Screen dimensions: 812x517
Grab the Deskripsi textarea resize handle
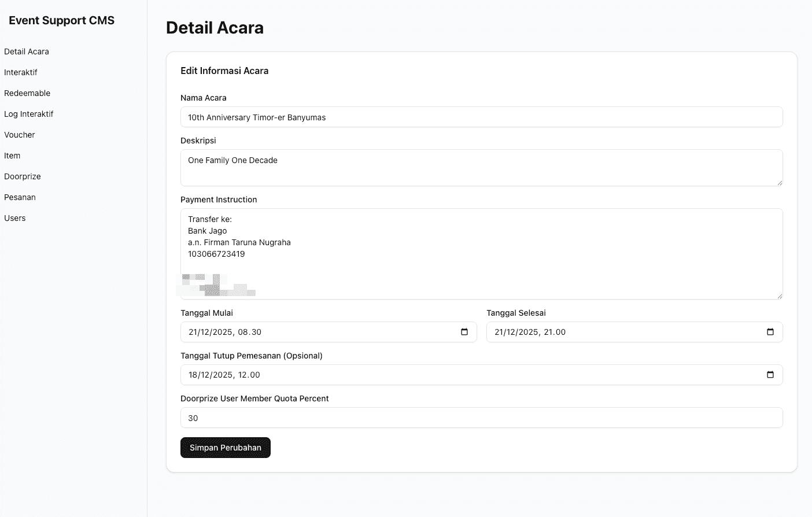[x=779, y=183]
